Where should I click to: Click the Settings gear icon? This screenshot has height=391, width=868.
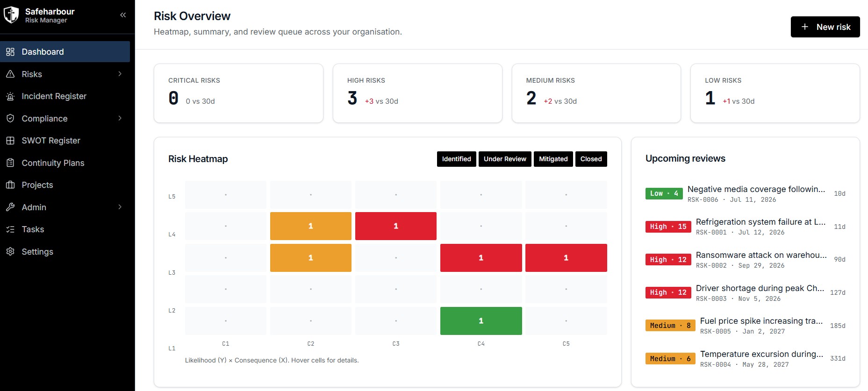10,251
